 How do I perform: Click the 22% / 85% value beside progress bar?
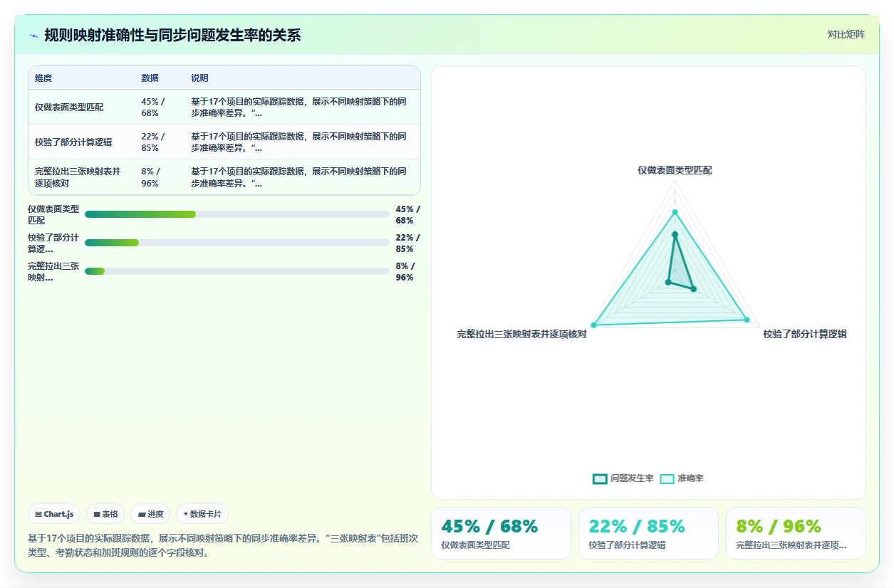(408, 243)
